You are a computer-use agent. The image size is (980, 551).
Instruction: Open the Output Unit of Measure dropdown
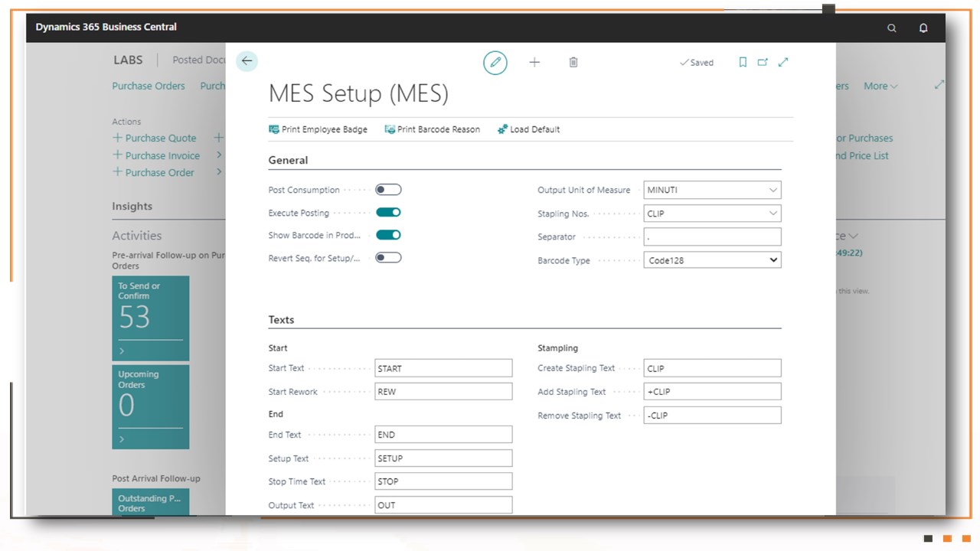773,191
